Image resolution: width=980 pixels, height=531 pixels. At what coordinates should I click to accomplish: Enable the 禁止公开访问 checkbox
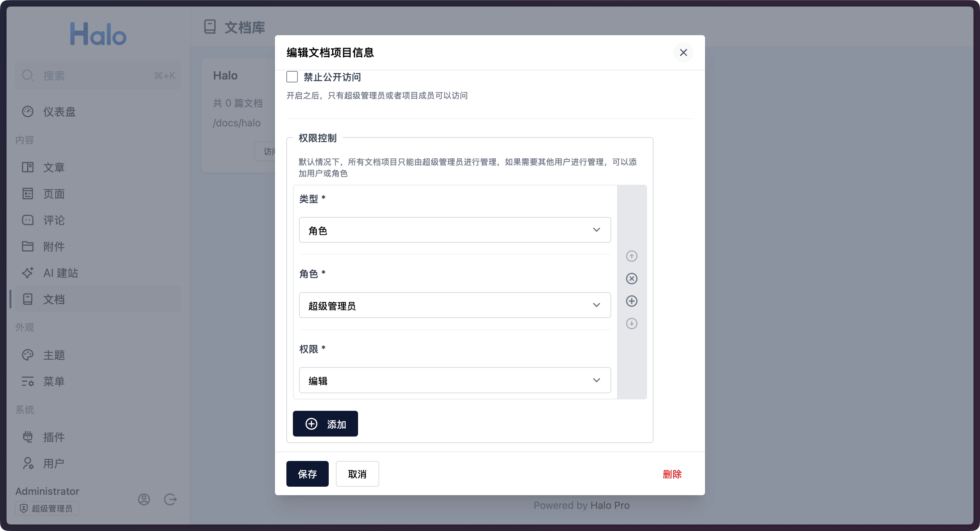pos(292,77)
